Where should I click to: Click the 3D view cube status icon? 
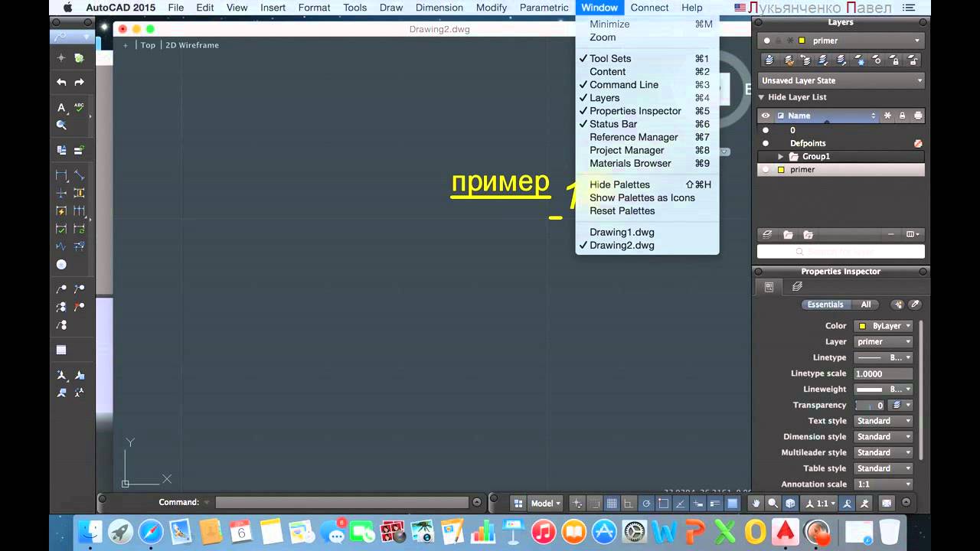point(790,503)
